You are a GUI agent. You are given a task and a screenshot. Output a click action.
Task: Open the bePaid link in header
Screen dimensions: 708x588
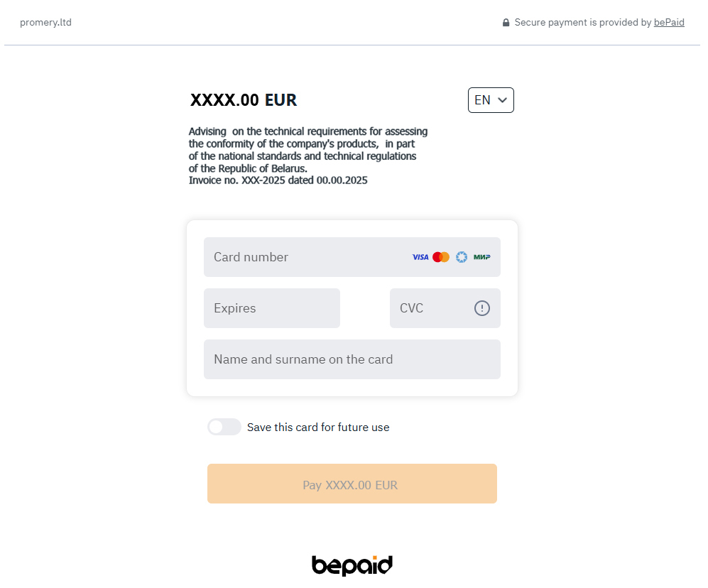click(x=669, y=22)
